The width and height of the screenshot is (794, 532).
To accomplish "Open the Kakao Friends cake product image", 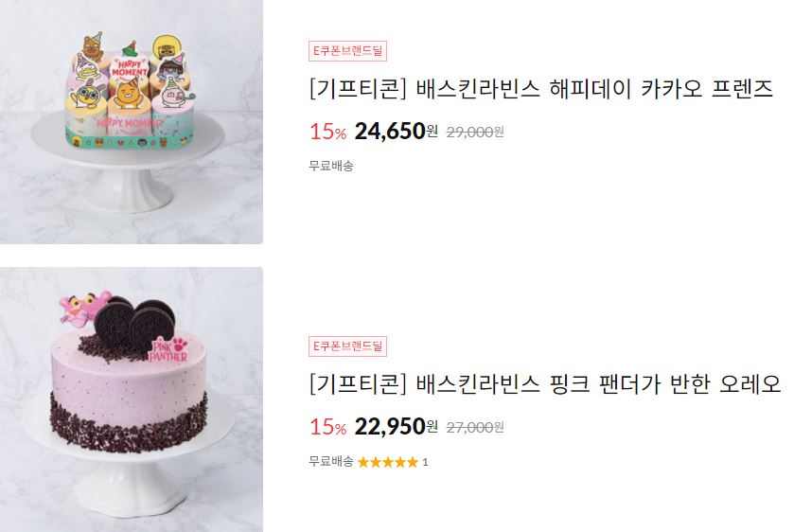I will click(x=132, y=121).
